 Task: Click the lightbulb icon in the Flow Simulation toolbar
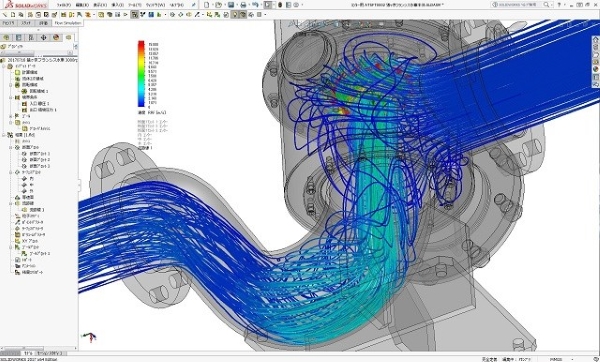point(235,15)
